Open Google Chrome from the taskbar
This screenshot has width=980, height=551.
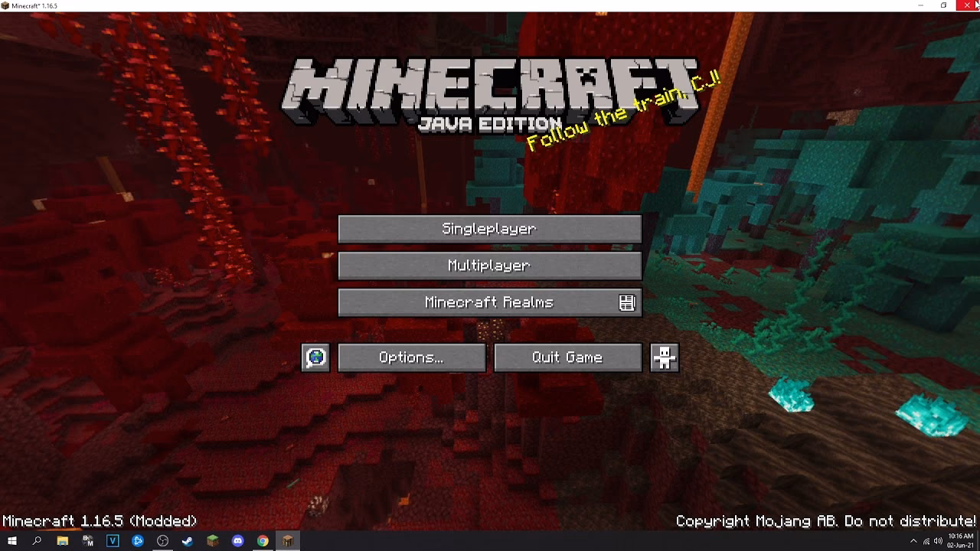click(x=263, y=541)
